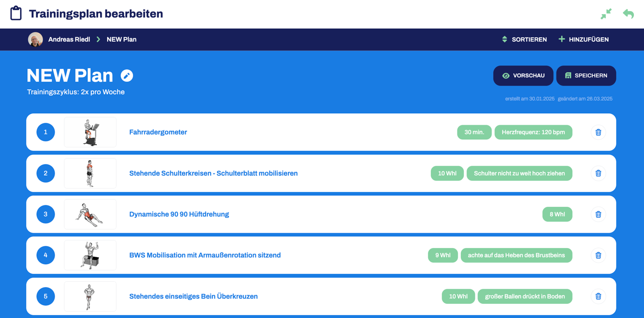
Task: Click the number 4 exercise badge
Action: pyautogui.click(x=46, y=255)
